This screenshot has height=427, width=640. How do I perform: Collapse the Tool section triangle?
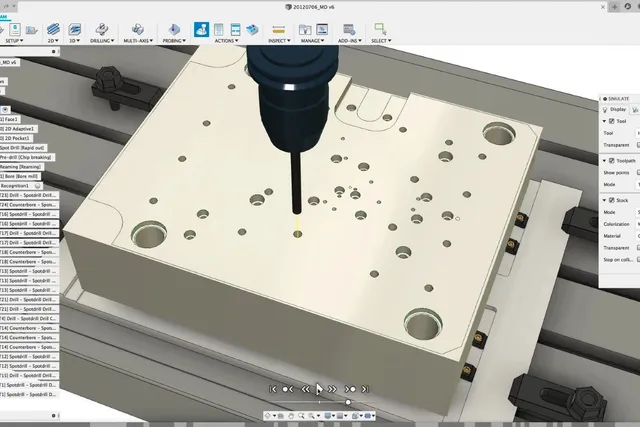pos(604,121)
